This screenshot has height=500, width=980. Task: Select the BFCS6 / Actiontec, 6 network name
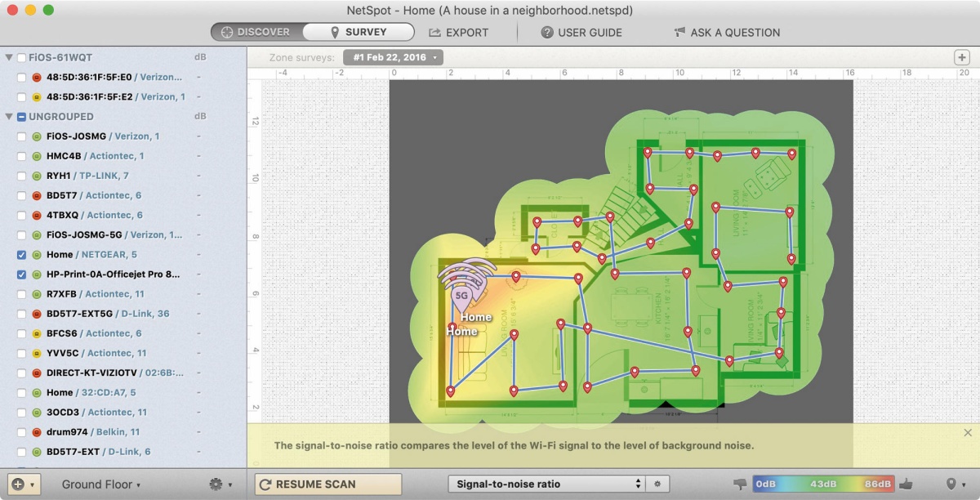(94, 333)
